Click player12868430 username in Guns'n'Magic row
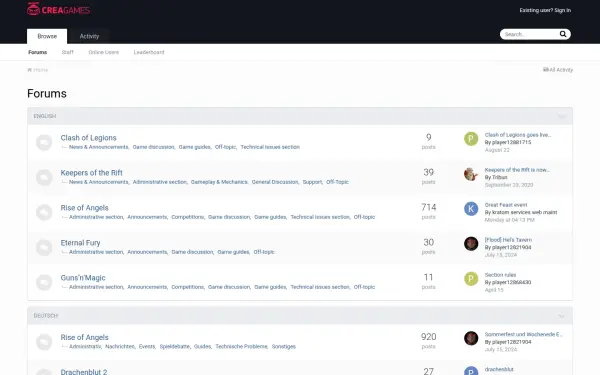The width and height of the screenshot is (600, 375). (x=511, y=282)
